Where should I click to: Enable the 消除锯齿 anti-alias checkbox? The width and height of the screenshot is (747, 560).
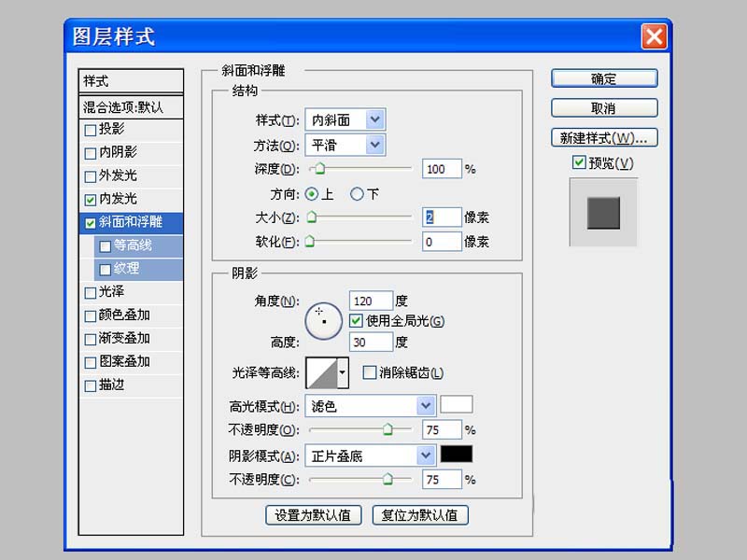pos(369,372)
